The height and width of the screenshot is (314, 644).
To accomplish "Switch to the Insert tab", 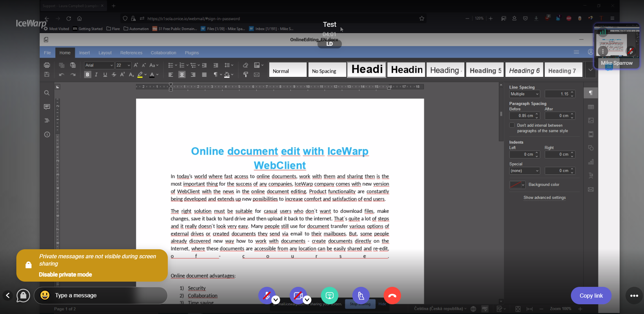I will click(x=84, y=53).
